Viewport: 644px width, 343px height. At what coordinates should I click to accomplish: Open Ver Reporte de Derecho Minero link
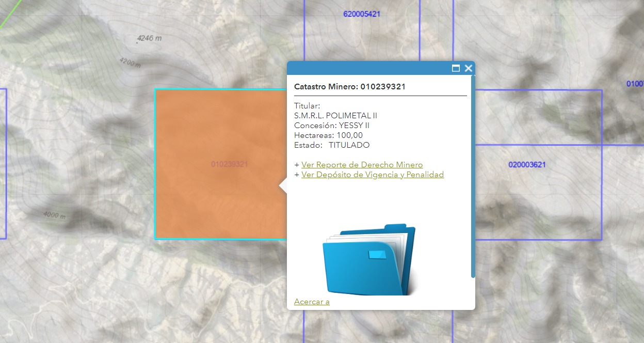pos(362,165)
